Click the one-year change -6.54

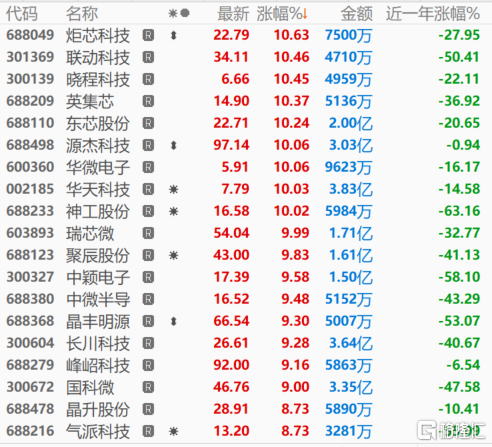pos(463,365)
